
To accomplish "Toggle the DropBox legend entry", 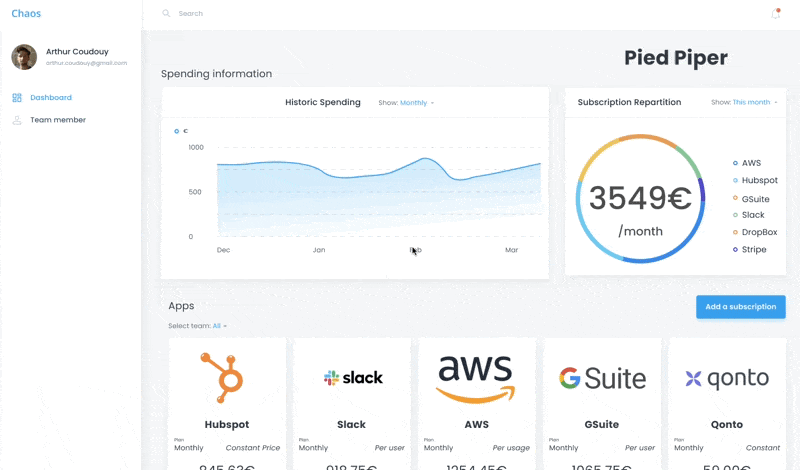I will (x=755, y=232).
